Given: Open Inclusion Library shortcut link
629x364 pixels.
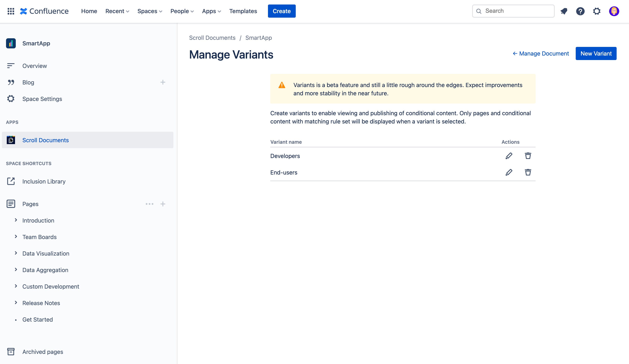Looking at the screenshot, I should (x=44, y=181).
